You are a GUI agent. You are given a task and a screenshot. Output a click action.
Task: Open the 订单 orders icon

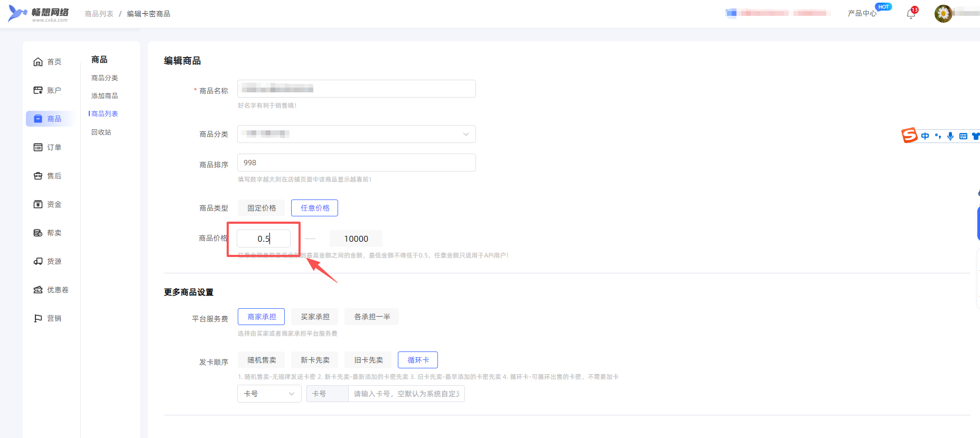pyautogui.click(x=38, y=147)
